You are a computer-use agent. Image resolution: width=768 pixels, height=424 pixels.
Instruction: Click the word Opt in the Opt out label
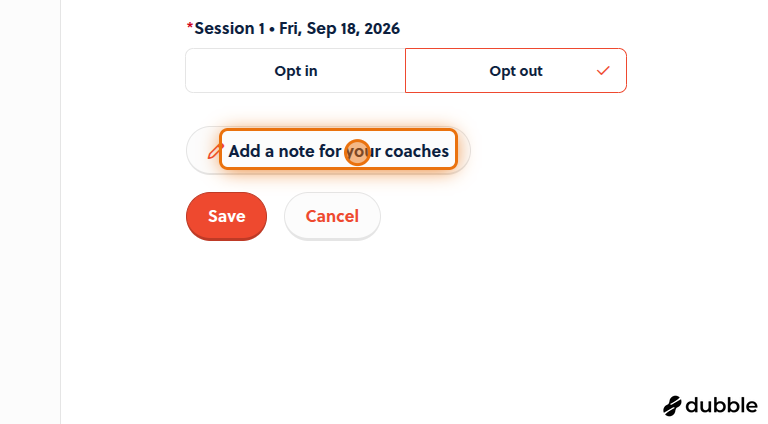tap(501, 71)
